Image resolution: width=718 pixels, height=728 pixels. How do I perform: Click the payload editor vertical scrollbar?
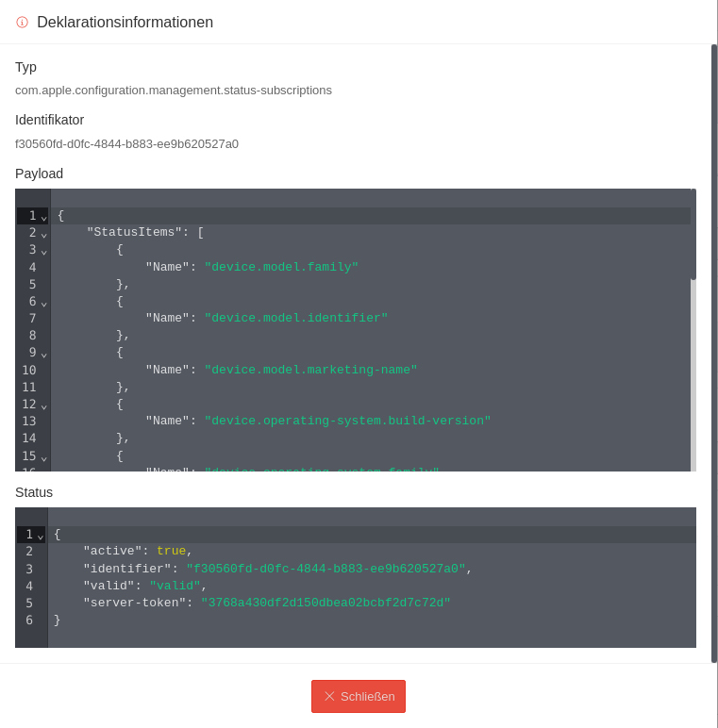[x=693, y=236]
